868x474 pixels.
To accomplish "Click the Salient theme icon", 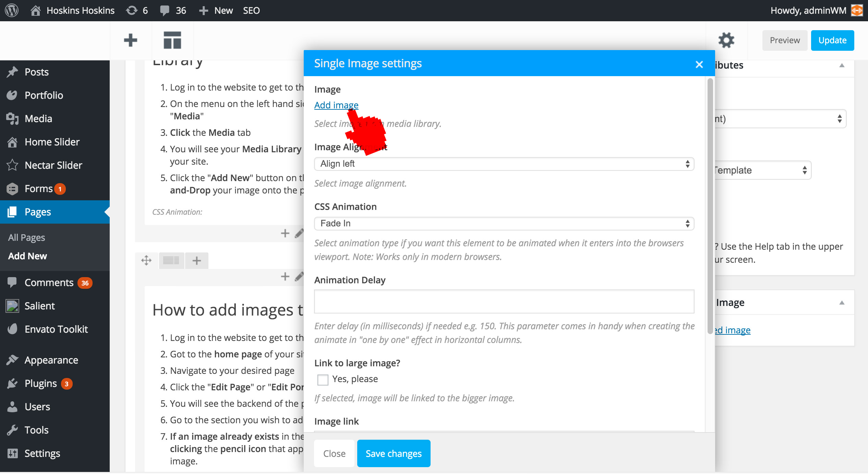I will [x=12, y=306].
